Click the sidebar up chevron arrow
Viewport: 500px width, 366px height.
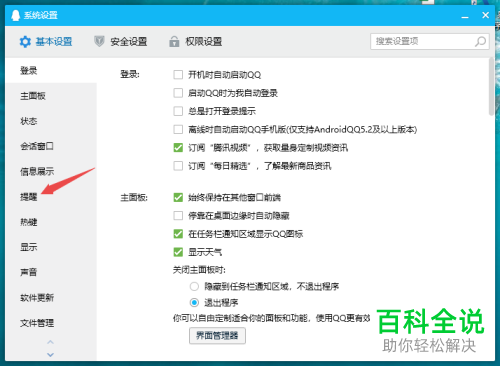[x=50, y=342]
